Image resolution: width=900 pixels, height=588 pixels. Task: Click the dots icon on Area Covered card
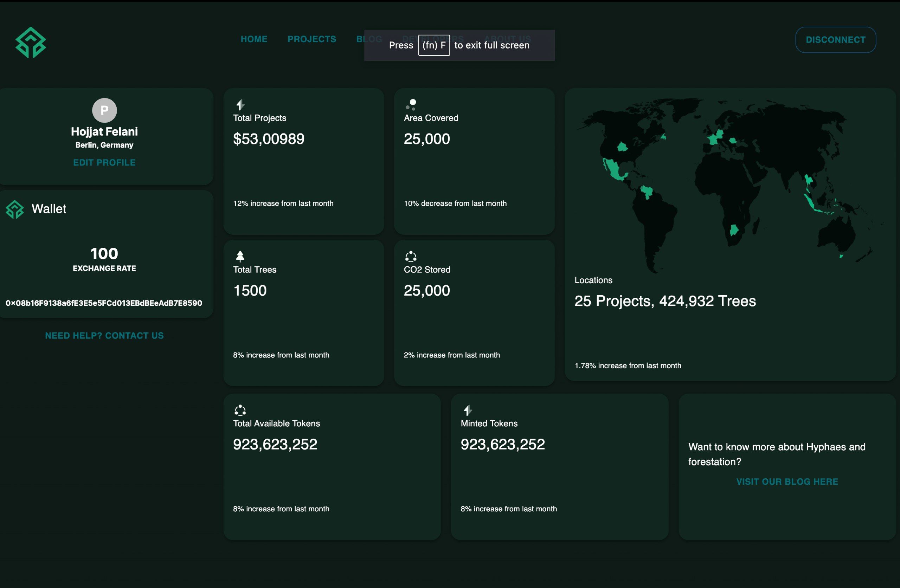point(411,105)
